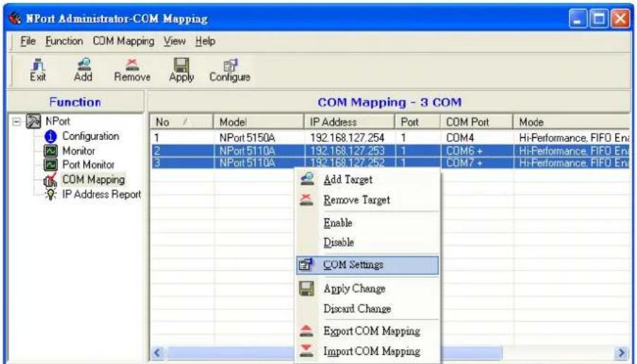
Task: Sort by the Model column header
Action: [x=259, y=122]
